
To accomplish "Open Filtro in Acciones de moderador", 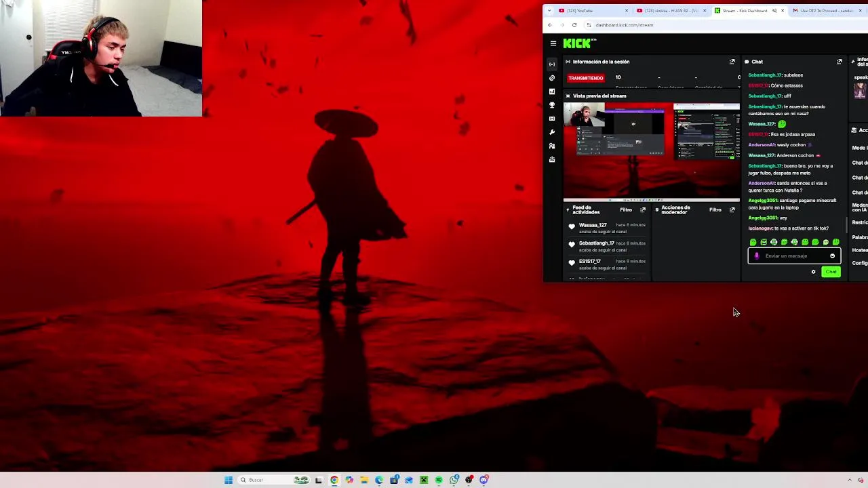I will (715, 210).
